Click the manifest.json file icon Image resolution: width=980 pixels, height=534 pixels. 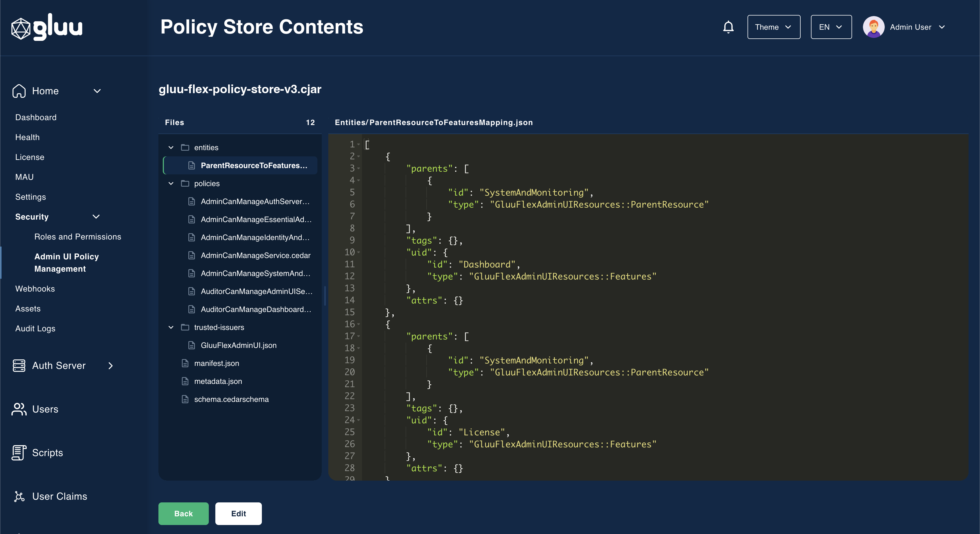pos(185,363)
